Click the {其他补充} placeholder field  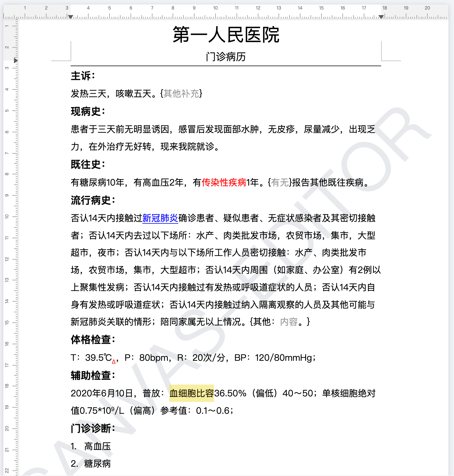181,93
